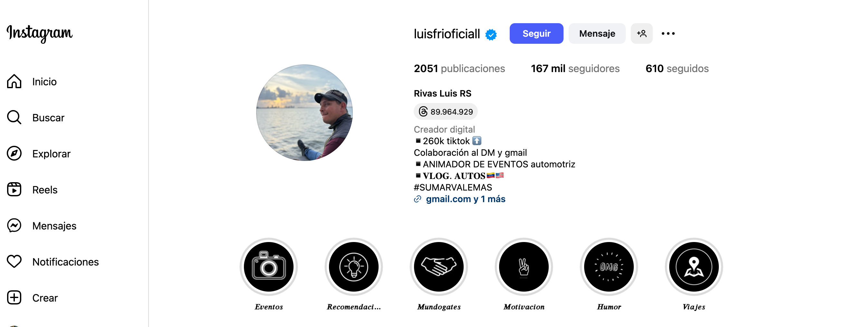Screen dimensions: 868x327
Task: Open the Reels icon in sidebar
Action: click(14, 190)
